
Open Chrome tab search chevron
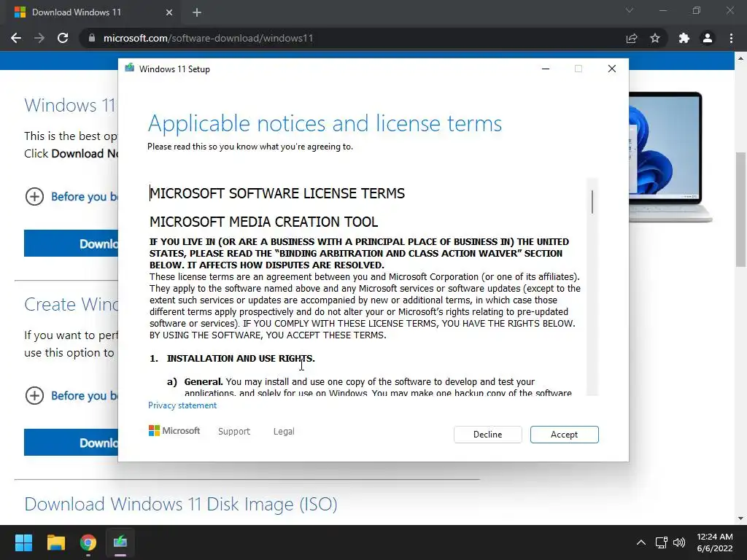click(x=630, y=10)
